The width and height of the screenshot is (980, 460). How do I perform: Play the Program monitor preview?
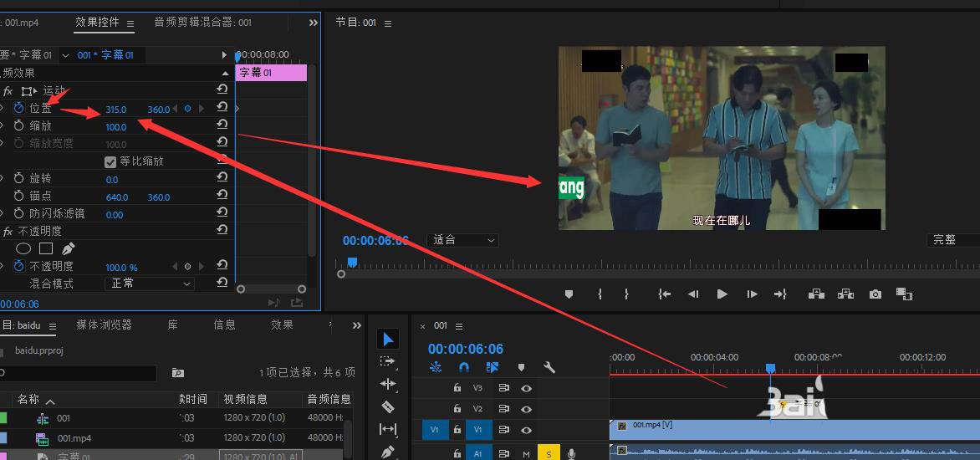722,294
